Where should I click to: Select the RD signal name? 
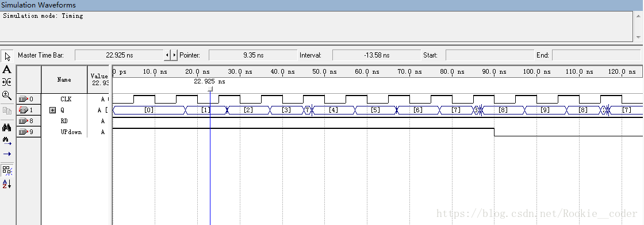(x=64, y=121)
